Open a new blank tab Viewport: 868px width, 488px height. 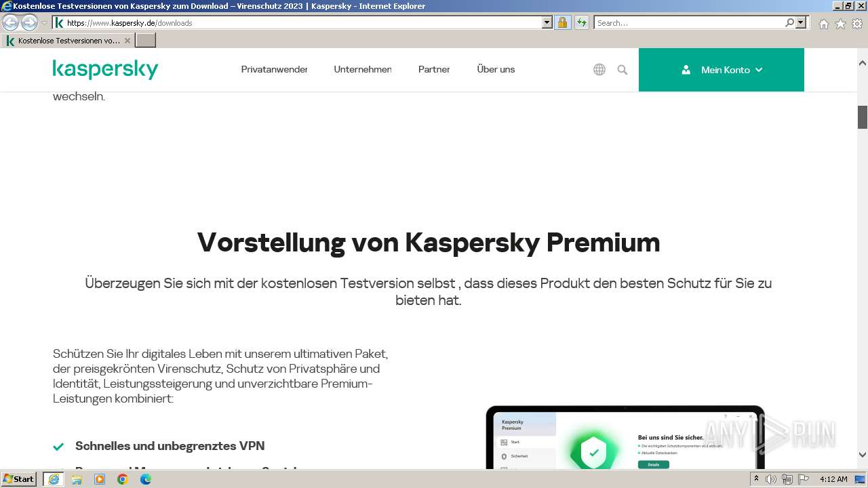coord(146,41)
